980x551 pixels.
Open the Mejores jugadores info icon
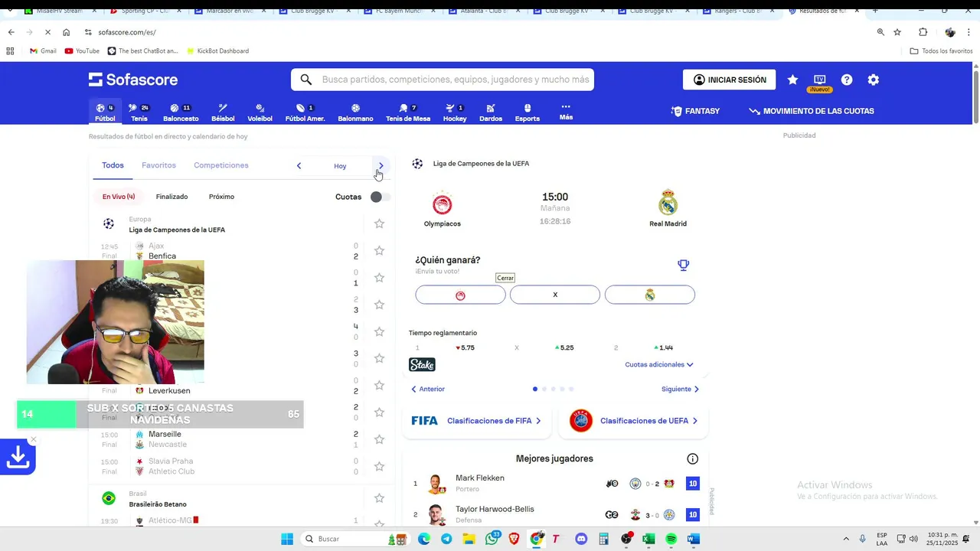pyautogui.click(x=693, y=459)
